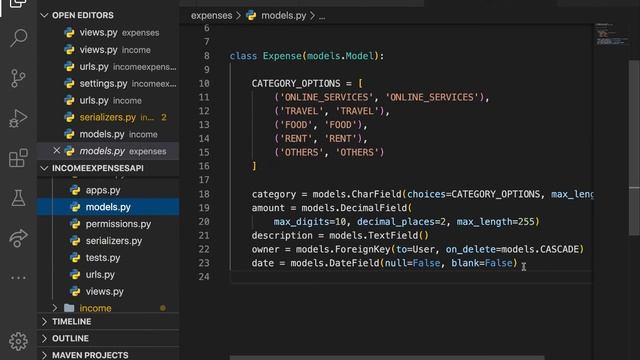Collapse the OPEN EDITORS section
640x360 pixels.
(x=44, y=16)
